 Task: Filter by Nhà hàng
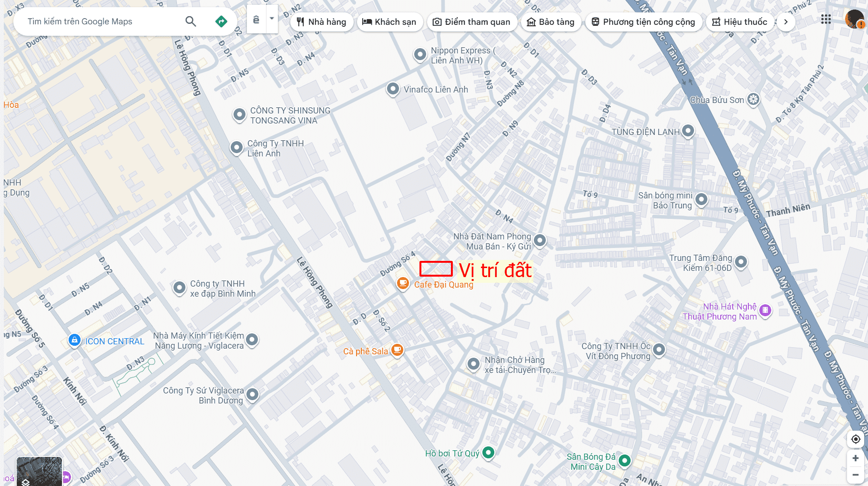click(322, 22)
